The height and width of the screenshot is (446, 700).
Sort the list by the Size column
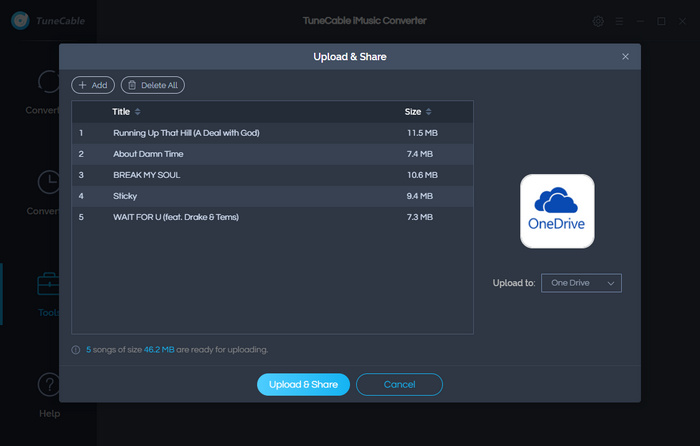tap(429, 112)
